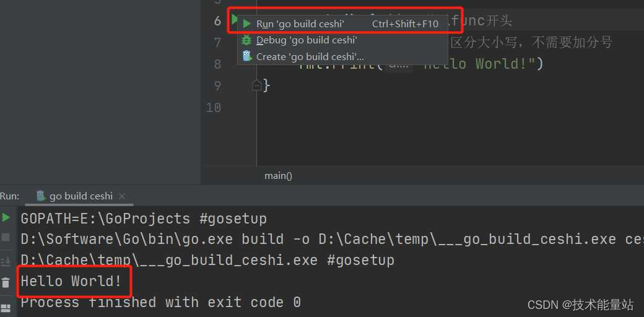Run 'go build ceshi' from popup menu
This screenshot has width=644, height=317.
(x=342, y=24)
